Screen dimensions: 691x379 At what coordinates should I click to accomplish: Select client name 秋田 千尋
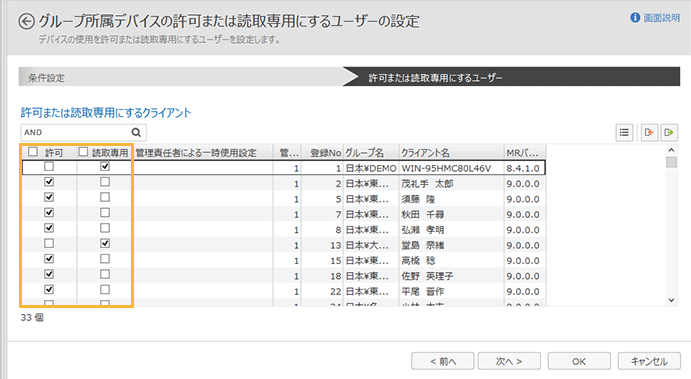[422, 215]
